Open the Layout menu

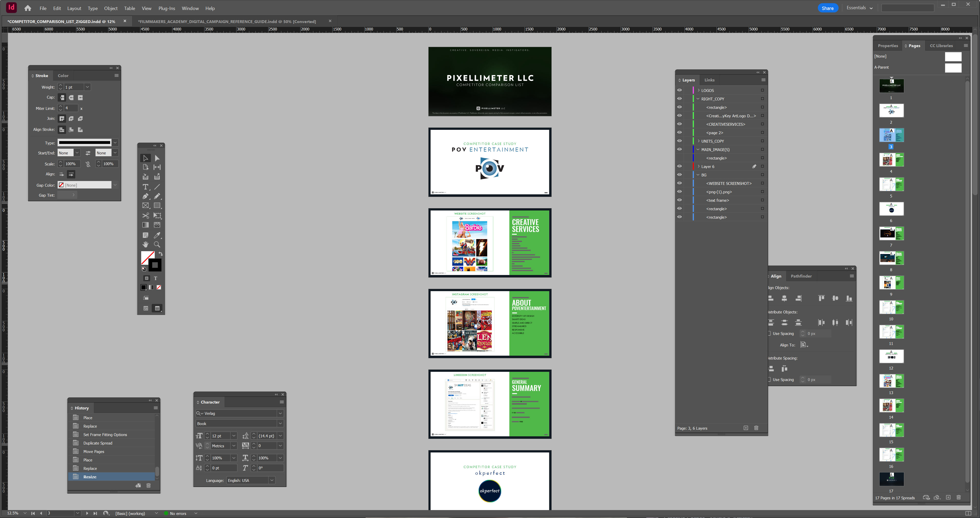pyautogui.click(x=74, y=8)
